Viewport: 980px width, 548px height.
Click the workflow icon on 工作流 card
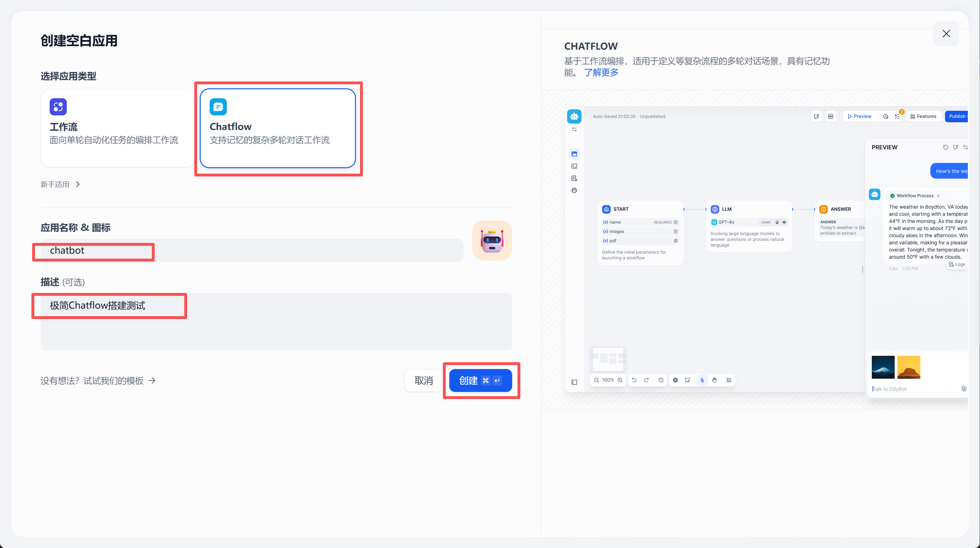coord(58,107)
